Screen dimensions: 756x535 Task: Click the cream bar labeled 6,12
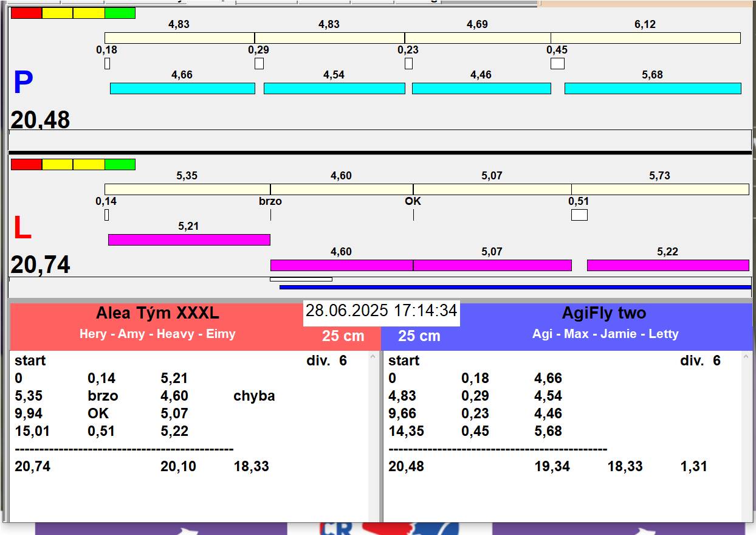(x=645, y=38)
